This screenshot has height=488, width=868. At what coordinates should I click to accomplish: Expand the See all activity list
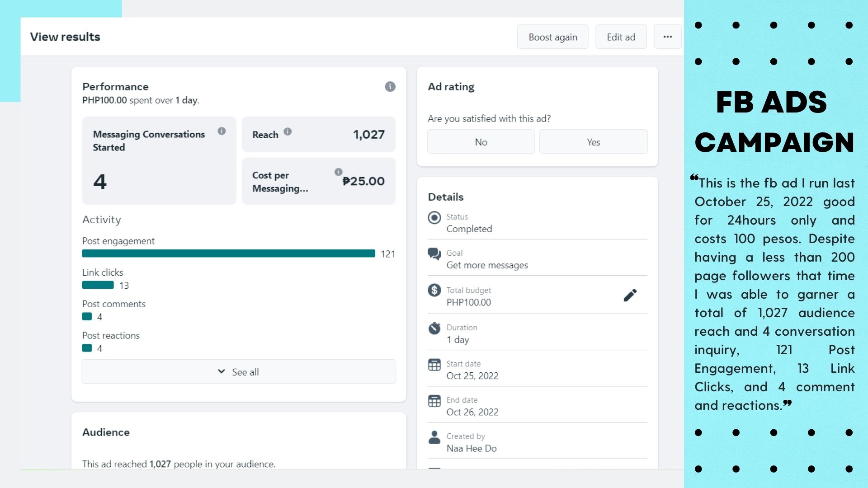tap(239, 372)
